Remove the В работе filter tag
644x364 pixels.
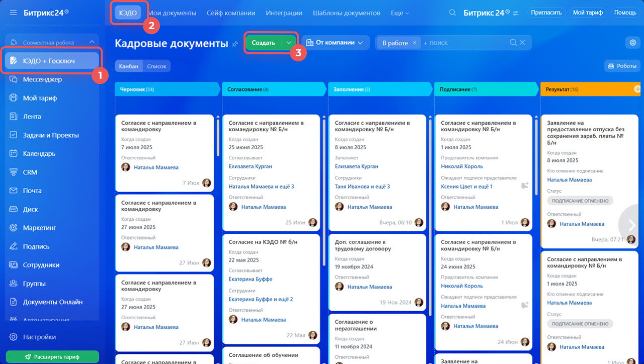tap(415, 43)
